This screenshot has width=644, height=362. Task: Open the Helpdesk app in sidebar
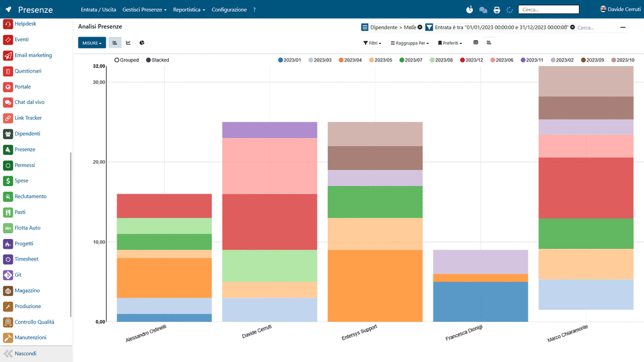tap(20, 24)
